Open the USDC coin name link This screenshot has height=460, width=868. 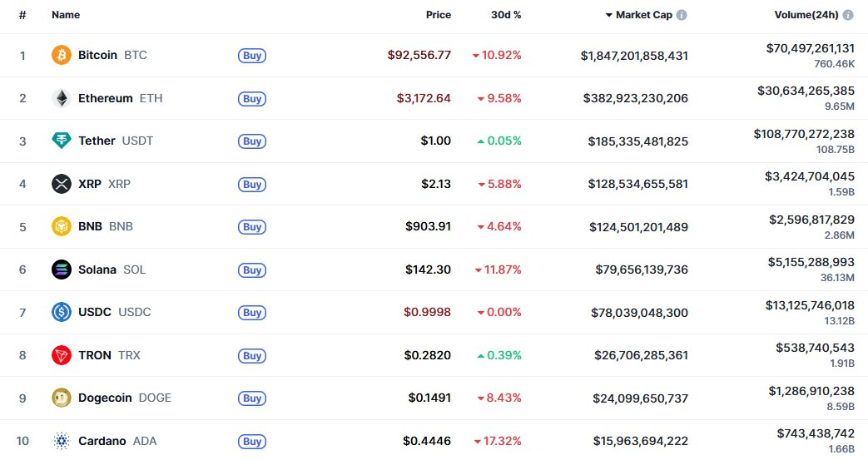point(95,312)
